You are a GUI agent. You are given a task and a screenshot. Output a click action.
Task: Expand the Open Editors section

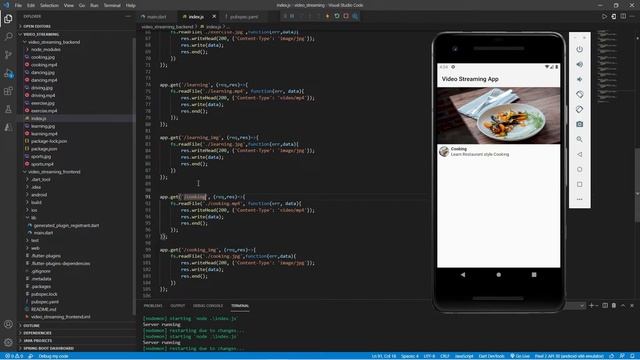point(37,26)
